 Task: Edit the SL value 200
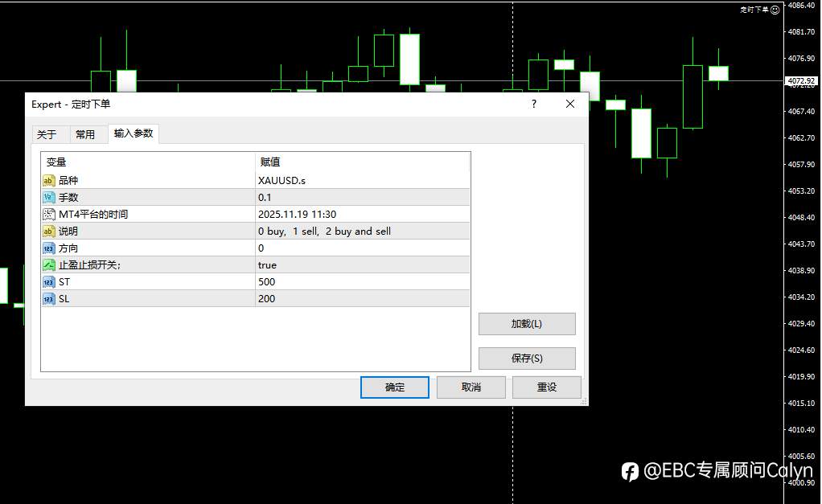coord(362,299)
